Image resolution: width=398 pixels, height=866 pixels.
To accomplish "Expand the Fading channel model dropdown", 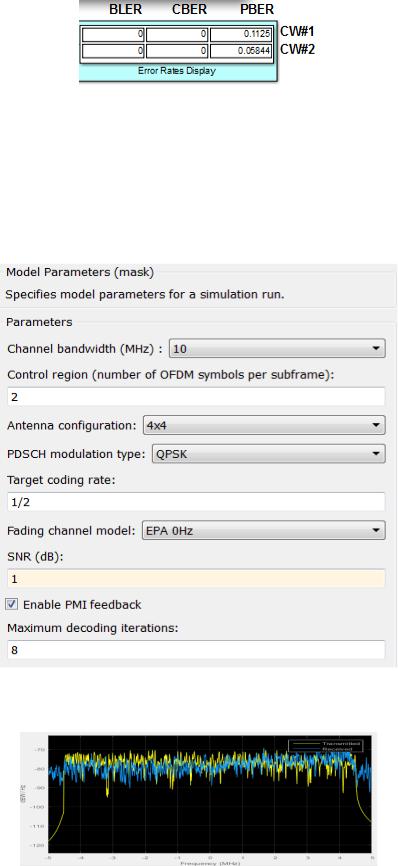I will pos(263,530).
